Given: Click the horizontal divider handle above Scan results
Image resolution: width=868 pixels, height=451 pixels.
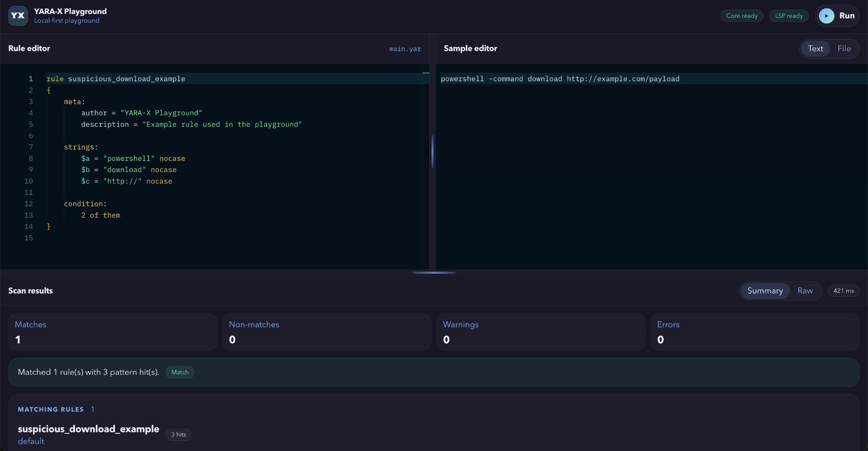Looking at the screenshot, I should click(434, 273).
